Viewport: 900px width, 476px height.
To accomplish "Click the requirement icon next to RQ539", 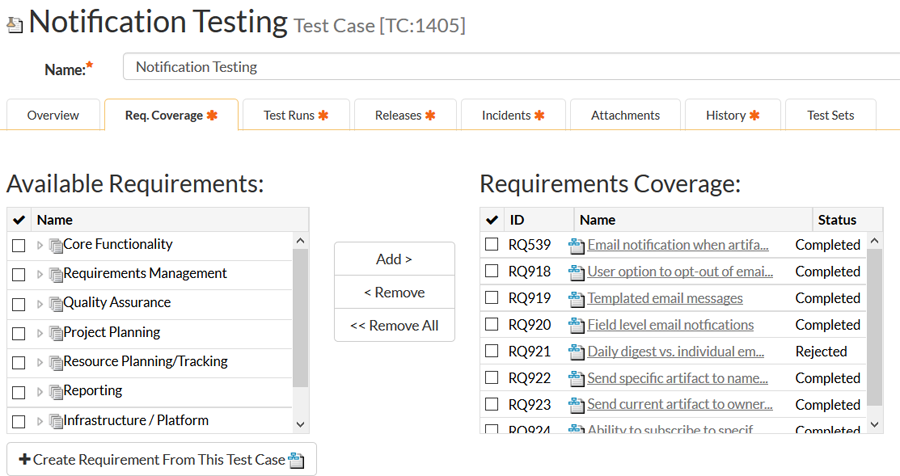I will pos(576,245).
